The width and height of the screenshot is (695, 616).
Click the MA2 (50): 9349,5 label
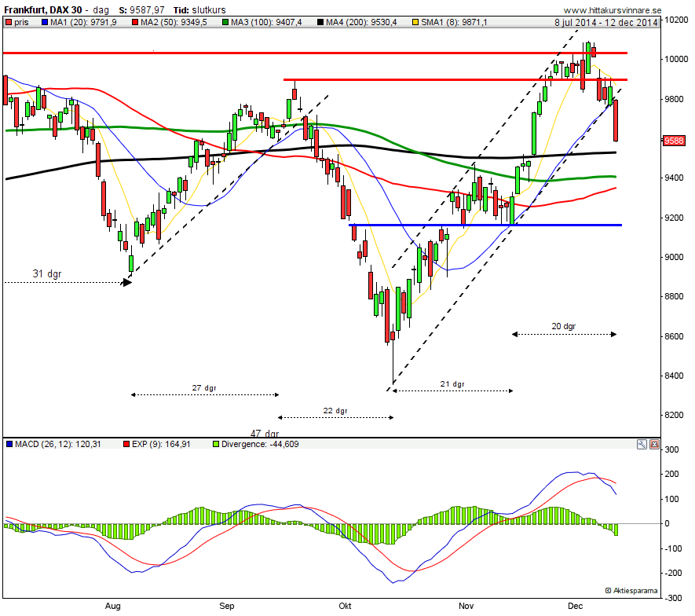pyautogui.click(x=174, y=22)
